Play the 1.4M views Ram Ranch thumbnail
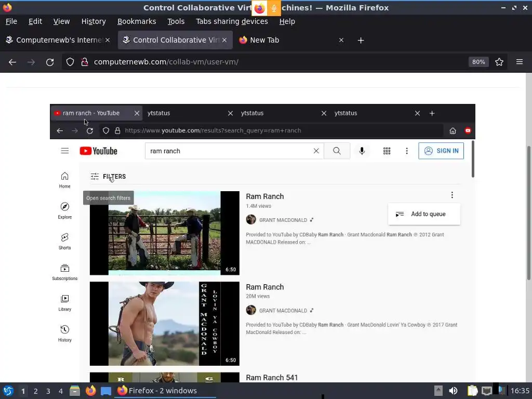The image size is (532, 399). click(165, 233)
